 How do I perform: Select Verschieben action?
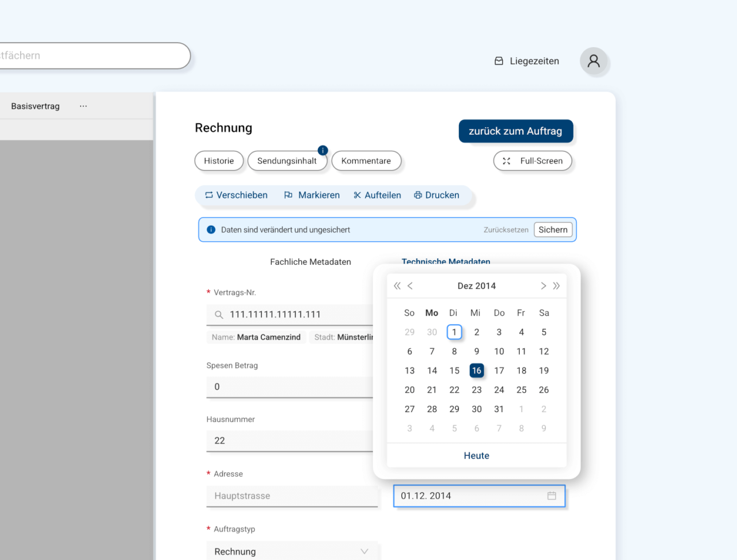pyautogui.click(x=236, y=195)
